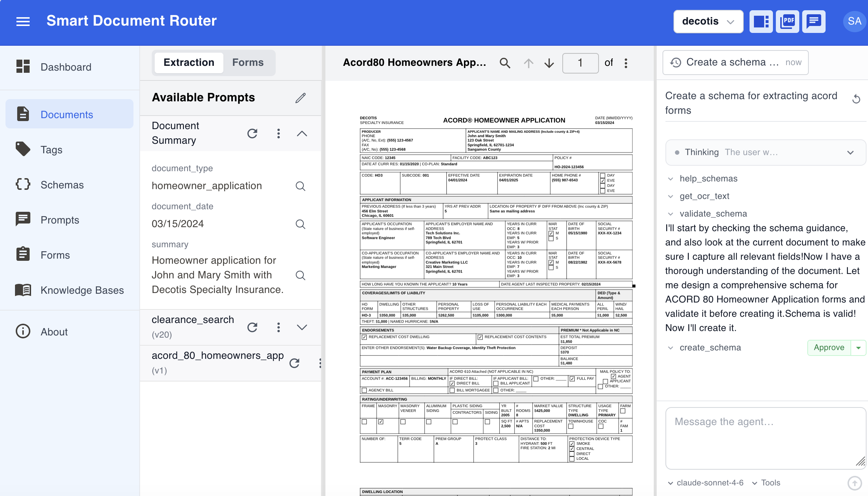Expand the clearance_search prompt
The height and width of the screenshot is (496, 868).
tap(302, 327)
